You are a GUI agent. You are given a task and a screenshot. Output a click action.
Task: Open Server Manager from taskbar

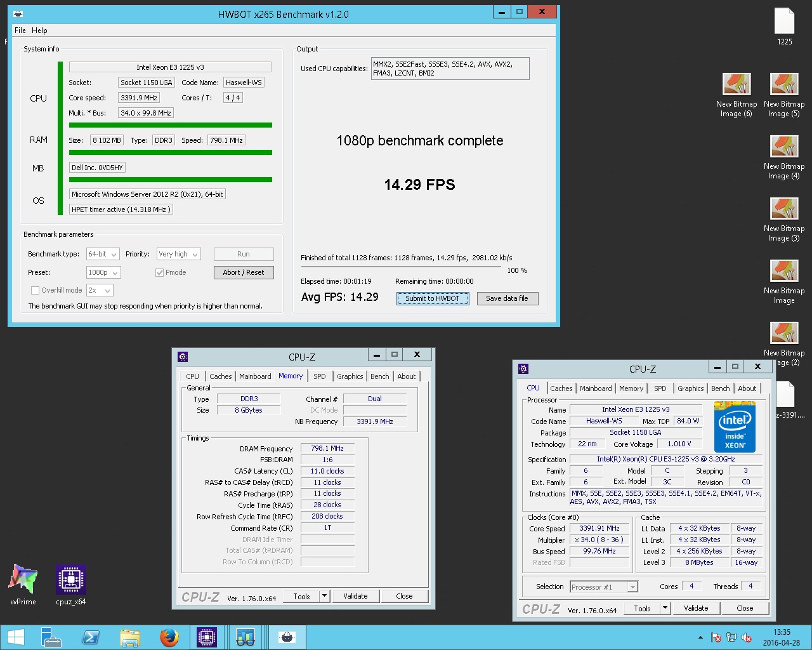[51, 637]
